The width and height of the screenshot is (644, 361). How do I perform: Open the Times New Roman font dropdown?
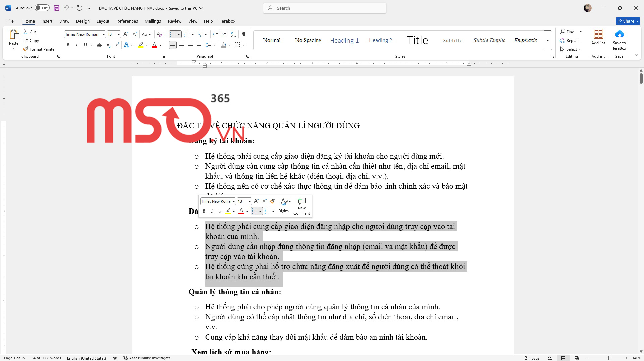(x=104, y=34)
